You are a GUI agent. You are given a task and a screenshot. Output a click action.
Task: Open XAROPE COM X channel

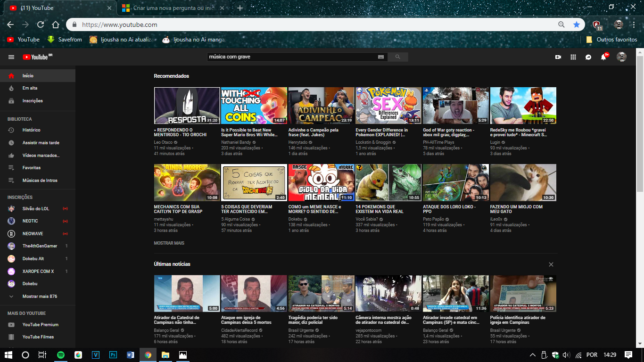click(38, 271)
